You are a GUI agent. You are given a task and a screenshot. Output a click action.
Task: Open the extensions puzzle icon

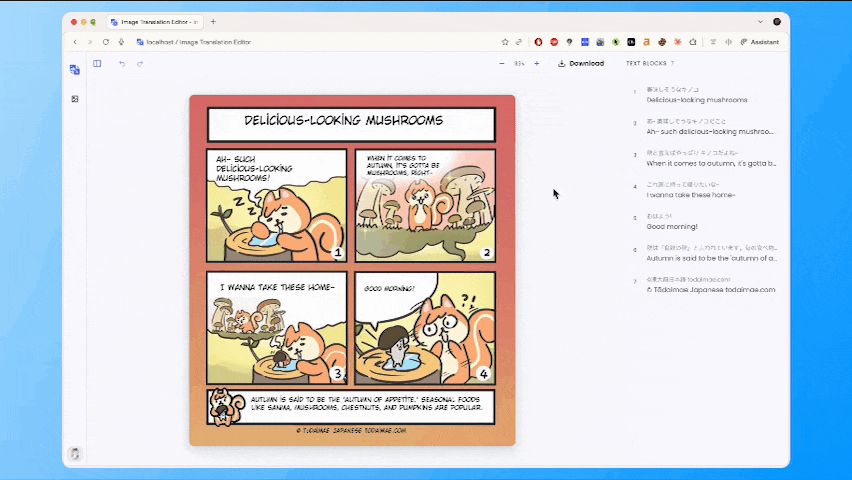click(693, 42)
